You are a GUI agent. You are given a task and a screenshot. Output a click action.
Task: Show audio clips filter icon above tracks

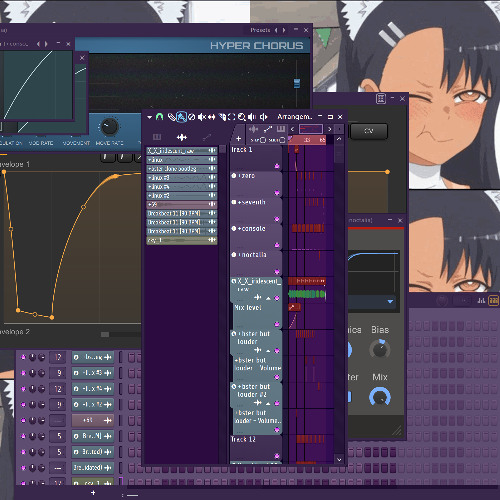click(254, 129)
